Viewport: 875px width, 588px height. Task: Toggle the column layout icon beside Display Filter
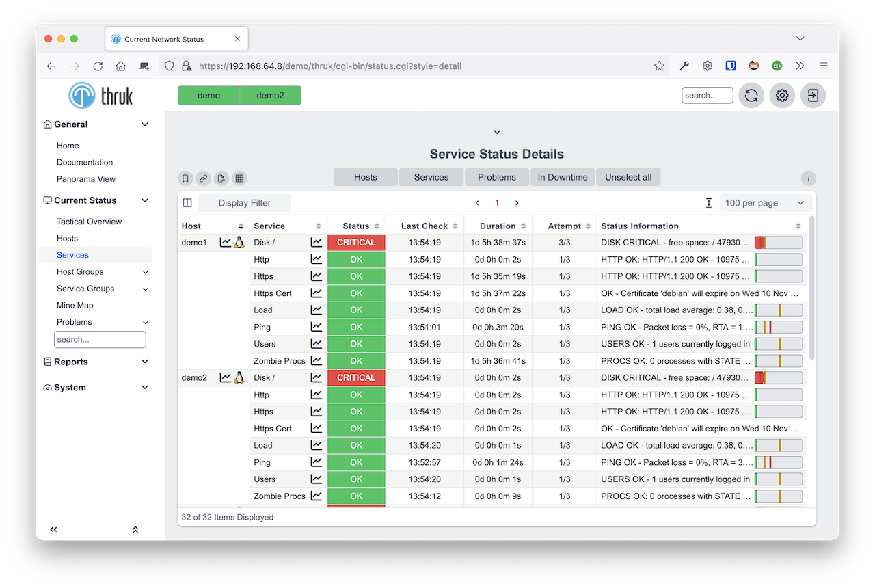pyautogui.click(x=187, y=203)
